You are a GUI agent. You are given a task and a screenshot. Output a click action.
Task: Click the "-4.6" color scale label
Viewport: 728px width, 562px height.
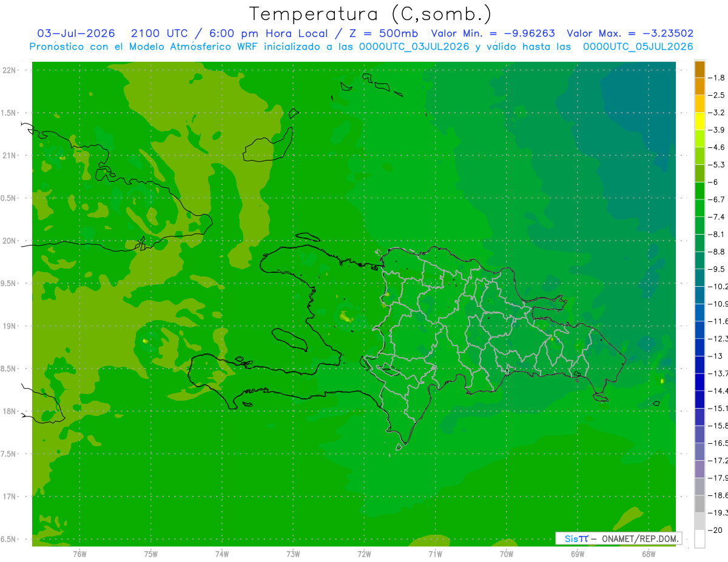(716, 147)
